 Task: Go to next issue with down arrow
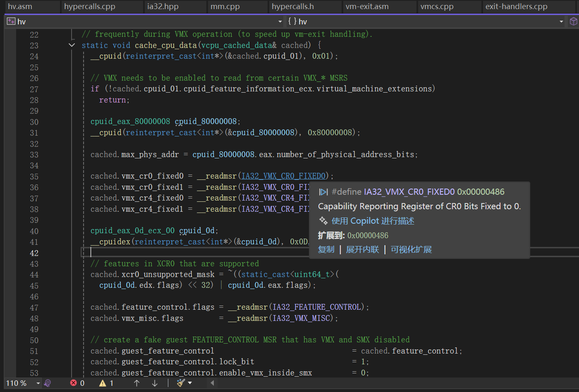[155, 383]
